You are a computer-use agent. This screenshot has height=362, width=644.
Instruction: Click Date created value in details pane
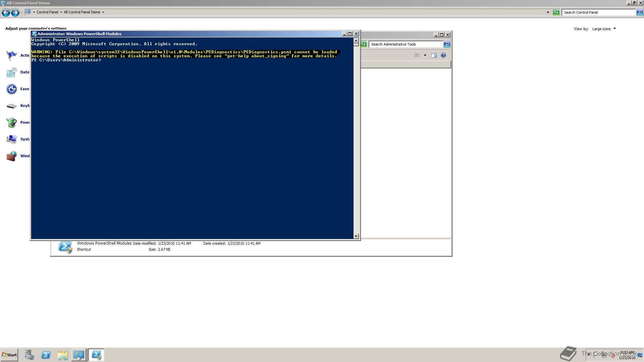pyautogui.click(x=244, y=243)
